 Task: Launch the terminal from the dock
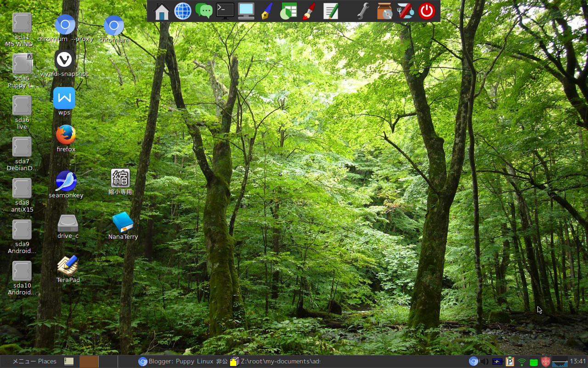(x=225, y=11)
